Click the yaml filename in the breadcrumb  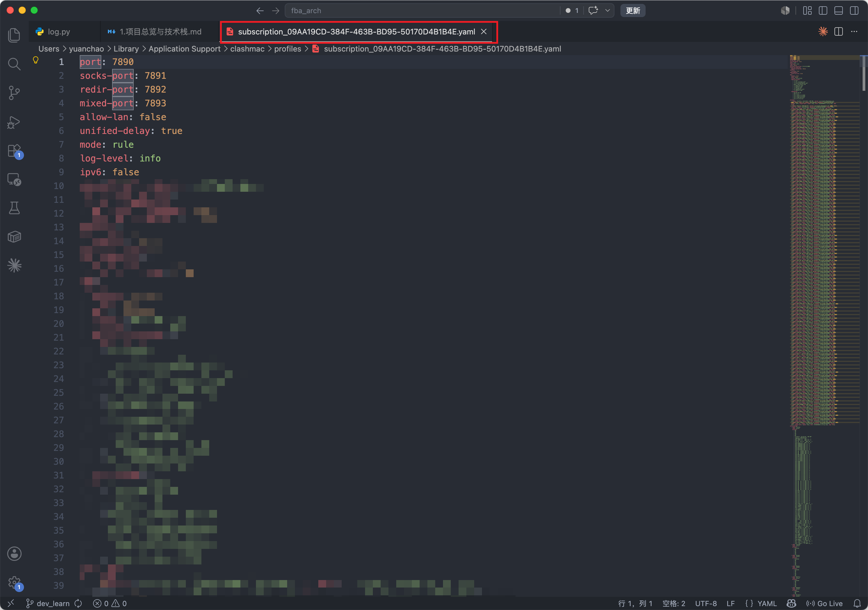coord(442,49)
